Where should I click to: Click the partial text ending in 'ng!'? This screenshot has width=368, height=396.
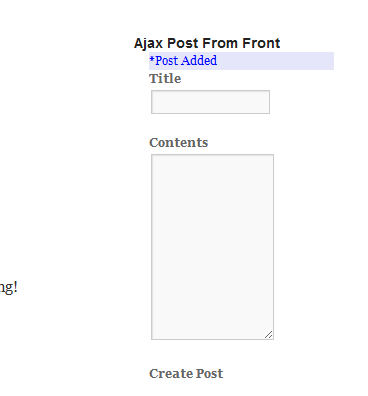point(9,288)
